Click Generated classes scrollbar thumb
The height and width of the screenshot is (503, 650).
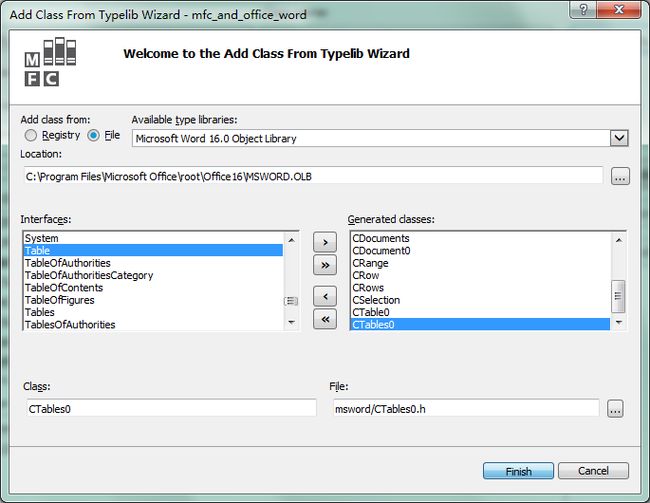point(618,296)
